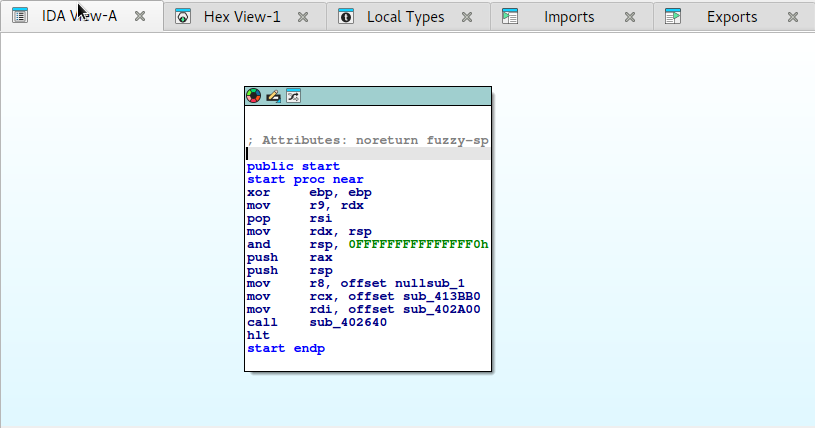Click the nullsub_1 reference
This screenshot has height=428, width=815.
[x=430, y=283]
